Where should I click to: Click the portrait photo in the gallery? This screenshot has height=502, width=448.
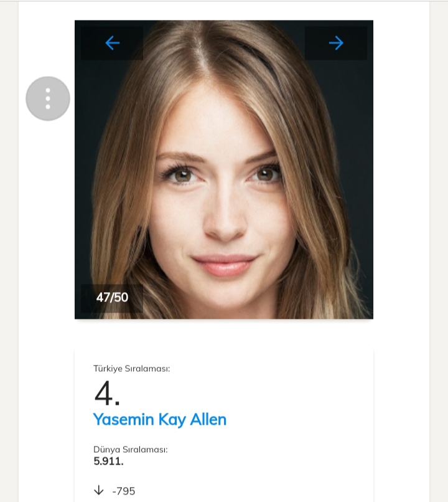(x=224, y=187)
